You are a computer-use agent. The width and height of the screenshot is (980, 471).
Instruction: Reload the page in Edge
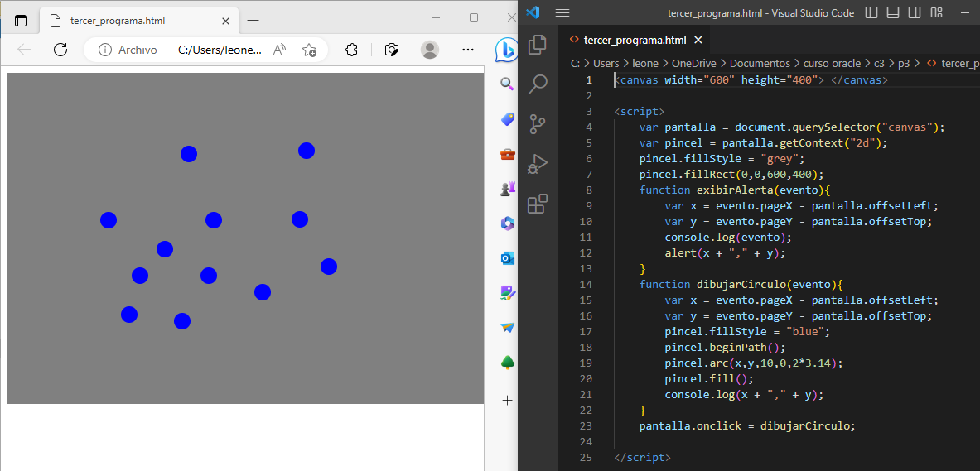[60, 50]
